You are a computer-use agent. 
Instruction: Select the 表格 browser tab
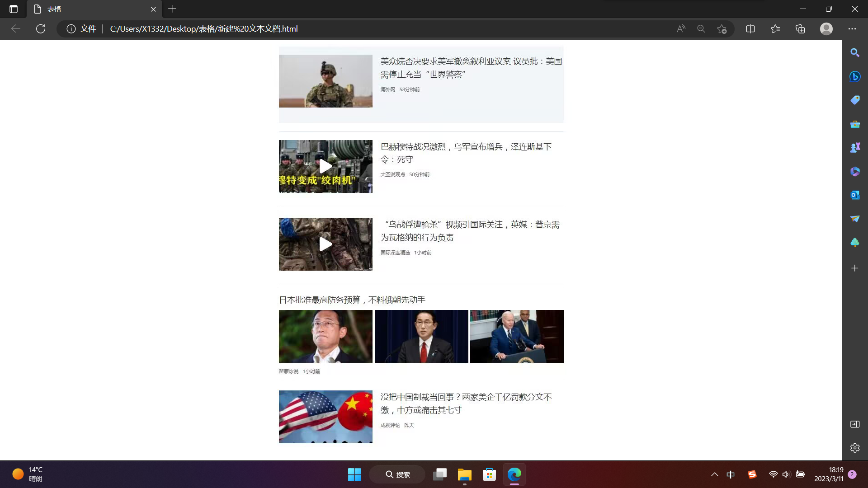tap(94, 9)
